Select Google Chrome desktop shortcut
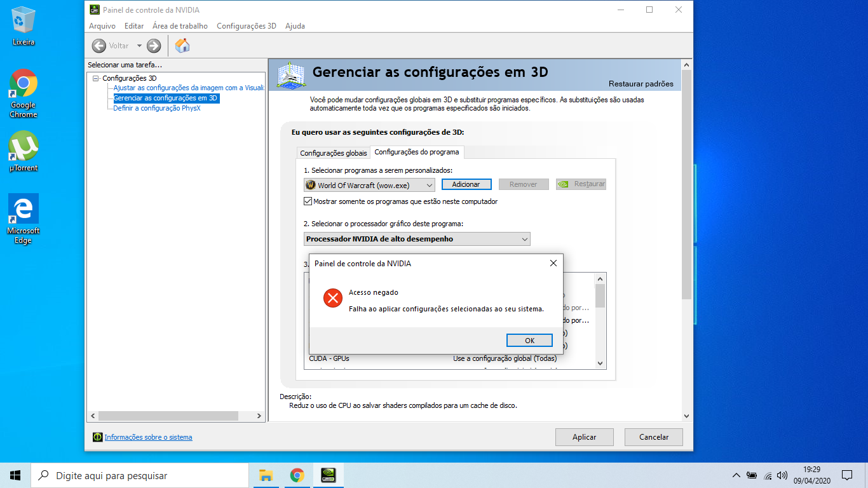 click(x=24, y=93)
